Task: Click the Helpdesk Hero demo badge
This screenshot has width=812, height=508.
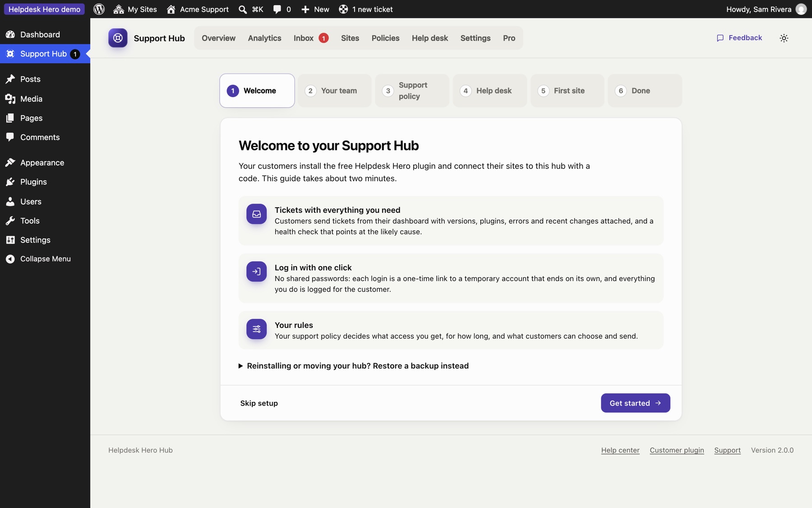Action: click(44, 9)
